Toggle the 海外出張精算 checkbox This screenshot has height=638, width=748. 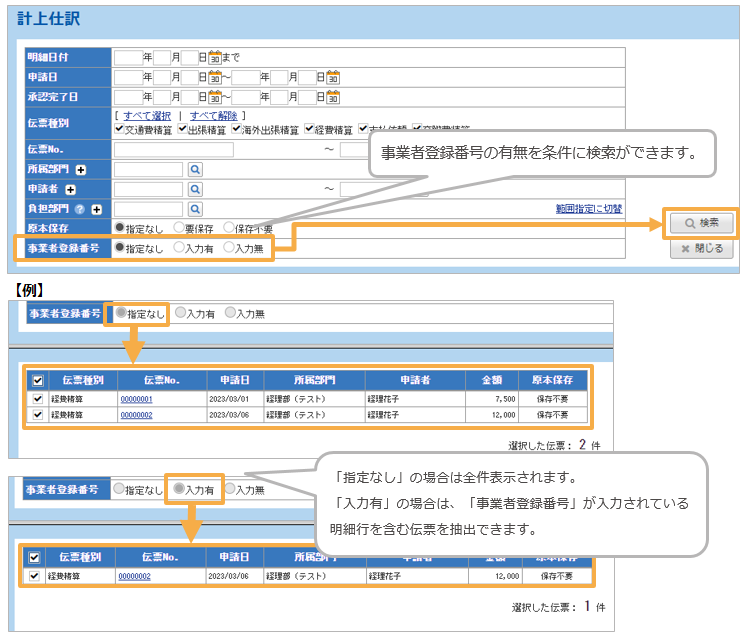238,129
